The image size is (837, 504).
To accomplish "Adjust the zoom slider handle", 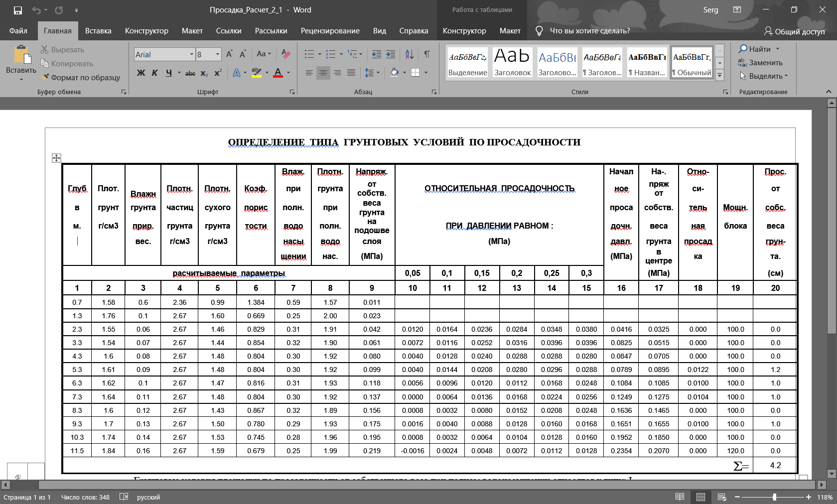I will (774, 497).
